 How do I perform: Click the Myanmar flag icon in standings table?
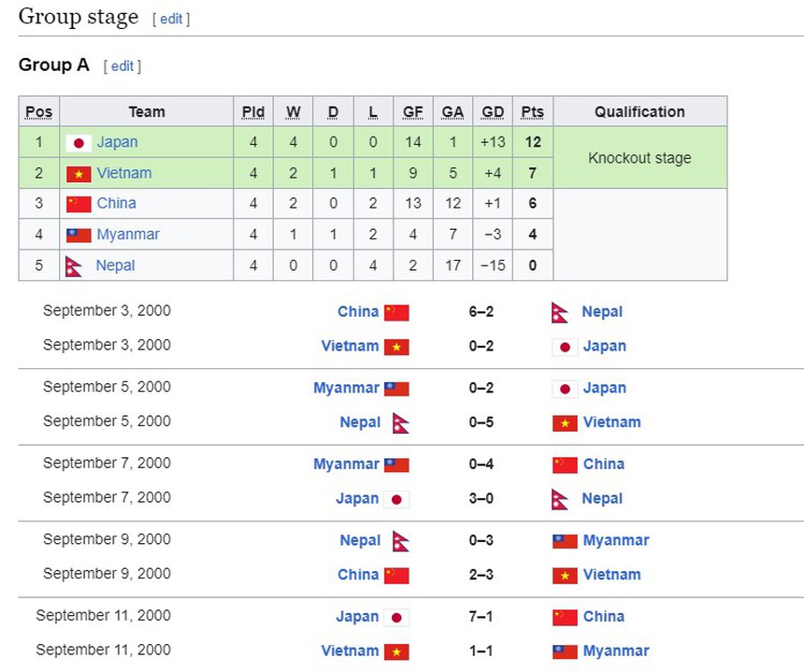[79, 235]
